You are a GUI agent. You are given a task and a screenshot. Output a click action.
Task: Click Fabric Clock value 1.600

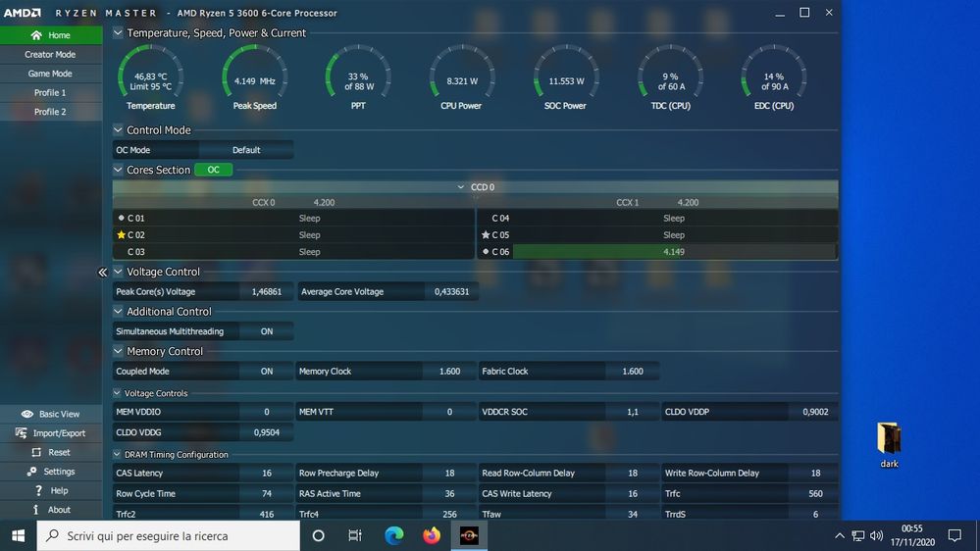tap(633, 371)
